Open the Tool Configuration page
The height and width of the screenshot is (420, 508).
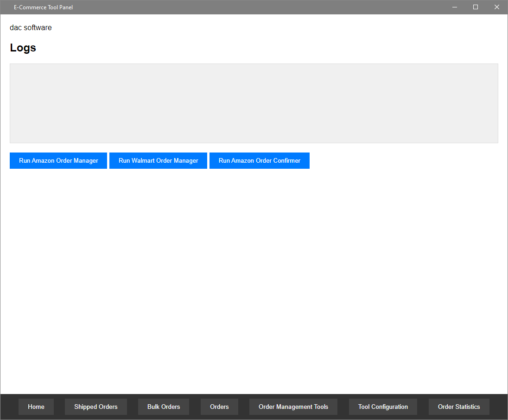383,407
